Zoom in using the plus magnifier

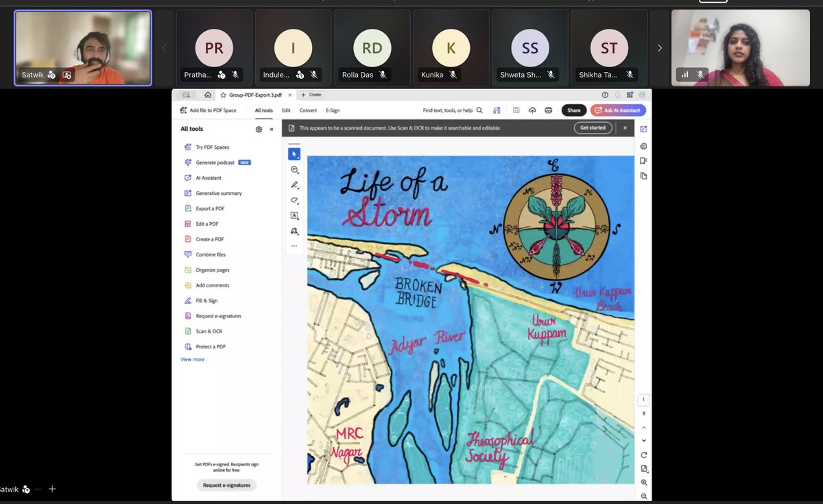[643, 482]
